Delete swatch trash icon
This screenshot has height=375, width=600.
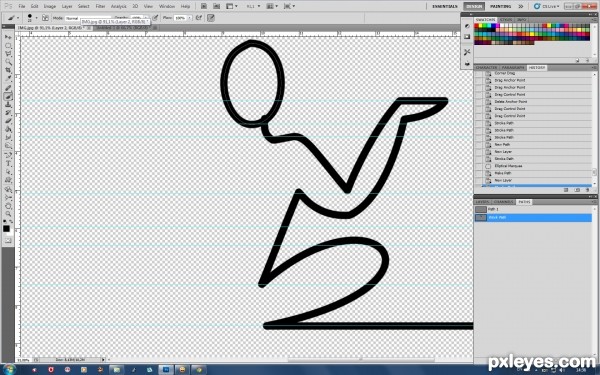[x=587, y=60]
